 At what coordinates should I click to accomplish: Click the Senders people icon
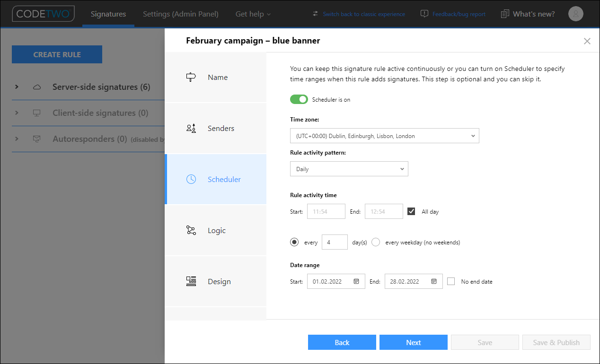pos(191,128)
